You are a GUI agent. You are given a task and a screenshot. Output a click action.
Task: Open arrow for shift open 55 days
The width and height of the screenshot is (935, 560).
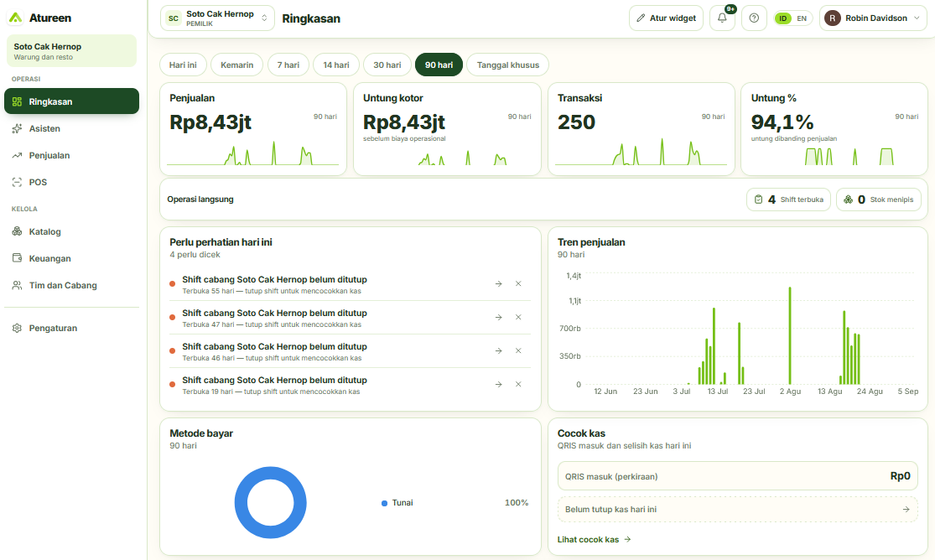tap(498, 284)
